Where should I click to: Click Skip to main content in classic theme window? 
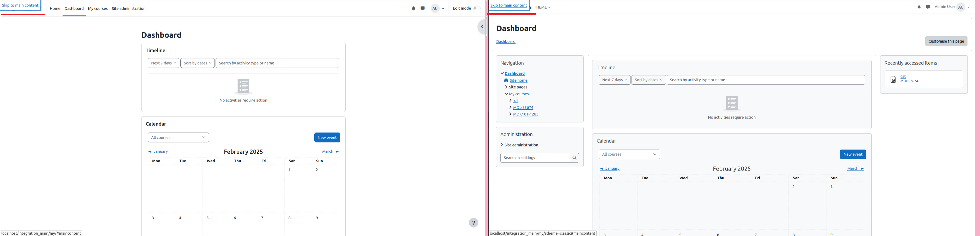[509, 5]
